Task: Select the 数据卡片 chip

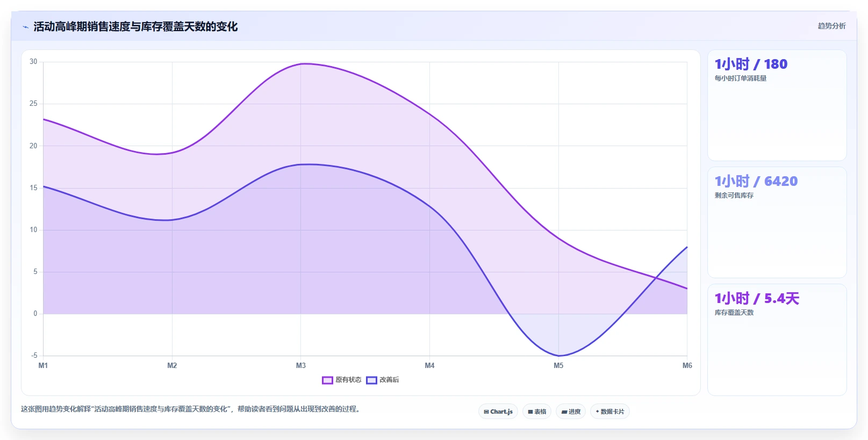Action: coord(610,412)
